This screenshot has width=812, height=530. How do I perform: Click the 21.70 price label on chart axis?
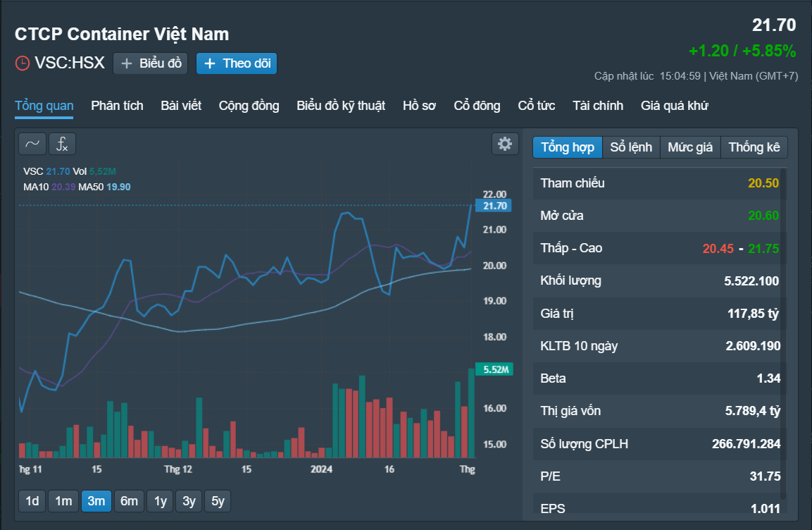(x=494, y=206)
